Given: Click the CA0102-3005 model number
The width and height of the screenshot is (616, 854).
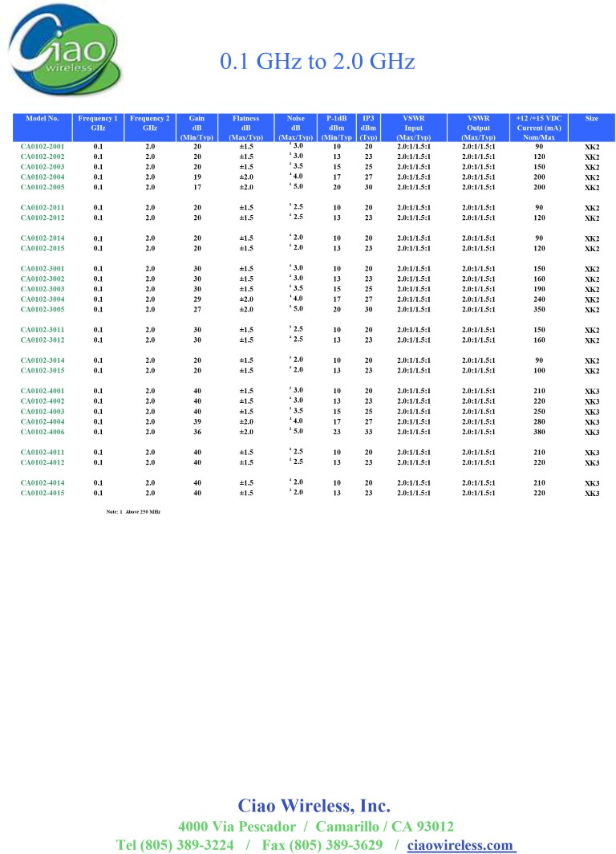Looking at the screenshot, I should coord(43,309).
